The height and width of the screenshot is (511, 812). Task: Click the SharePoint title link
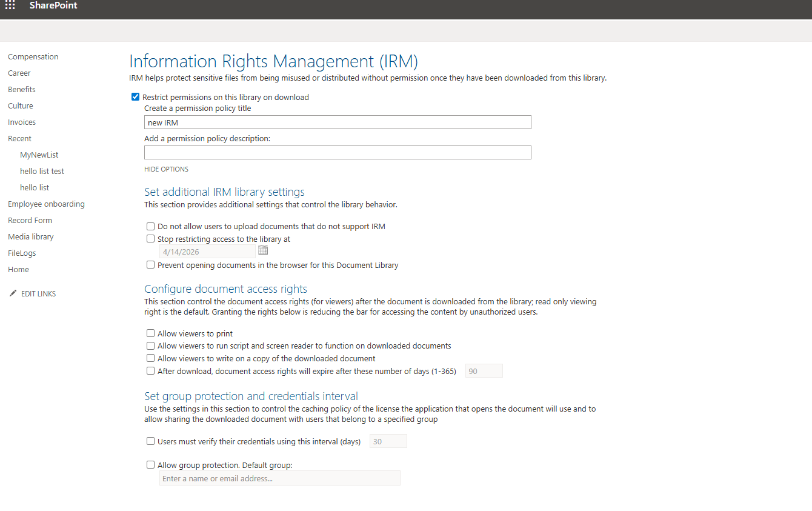pyautogui.click(x=53, y=5)
